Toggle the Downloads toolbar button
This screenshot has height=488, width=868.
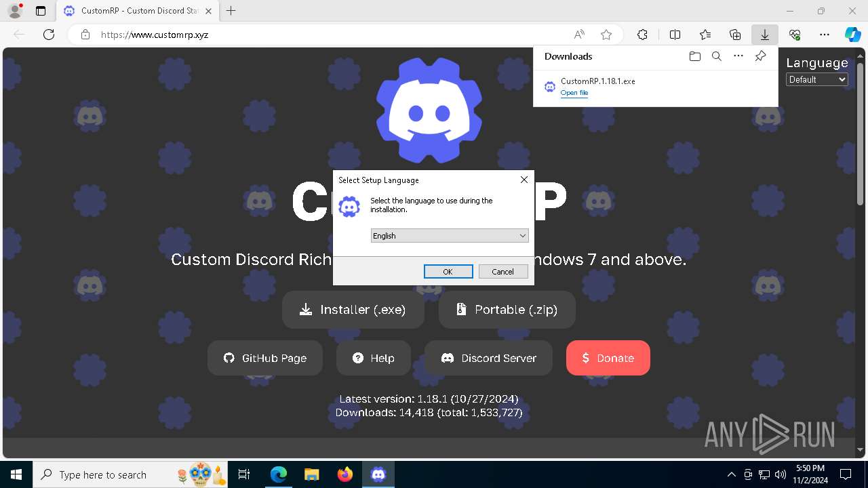[x=765, y=35]
